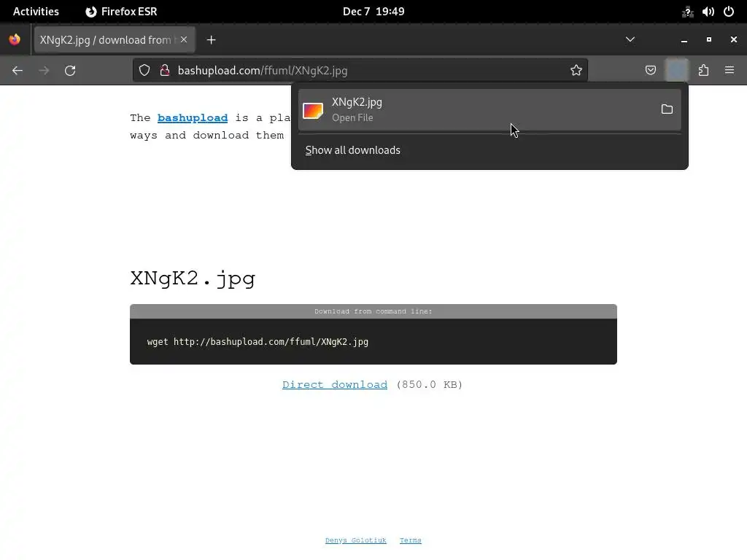Open the power system menu icon
747x560 pixels.
click(x=729, y=12)
